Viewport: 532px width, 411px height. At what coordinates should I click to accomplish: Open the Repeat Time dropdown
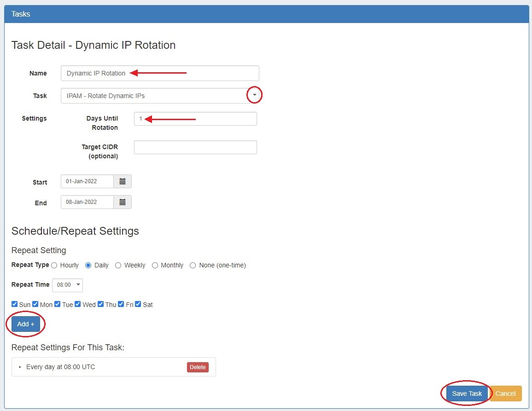pyautogui.click(x=68, y=285)
